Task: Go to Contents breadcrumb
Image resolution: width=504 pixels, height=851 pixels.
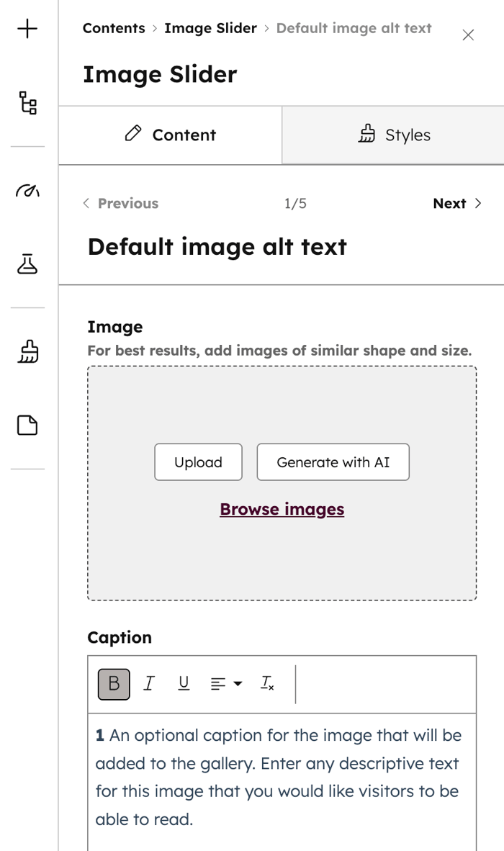Action: tap(114, 28)
